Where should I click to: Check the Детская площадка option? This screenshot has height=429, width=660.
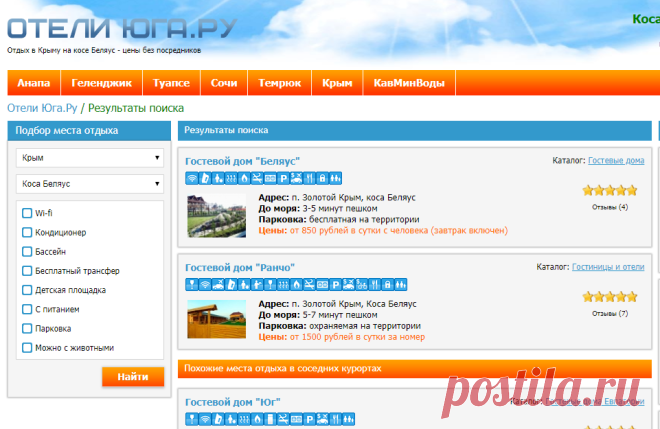[x=27, y=290]
